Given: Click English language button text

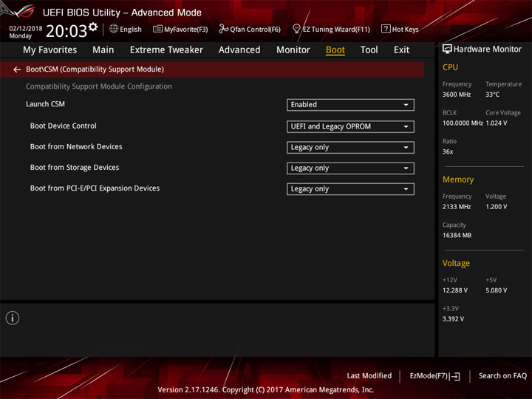Looking at the screenshot, I should pyautogui.click(x=131, y=30).
